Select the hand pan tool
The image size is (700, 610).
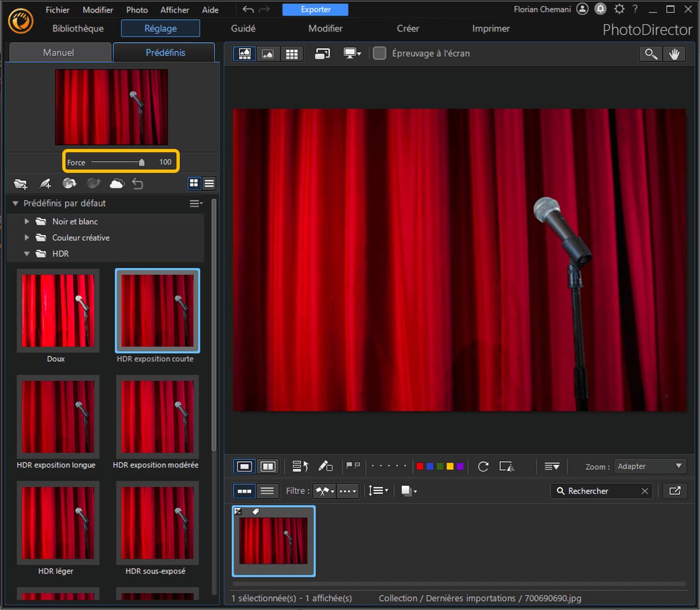click(x=674, y=54)
